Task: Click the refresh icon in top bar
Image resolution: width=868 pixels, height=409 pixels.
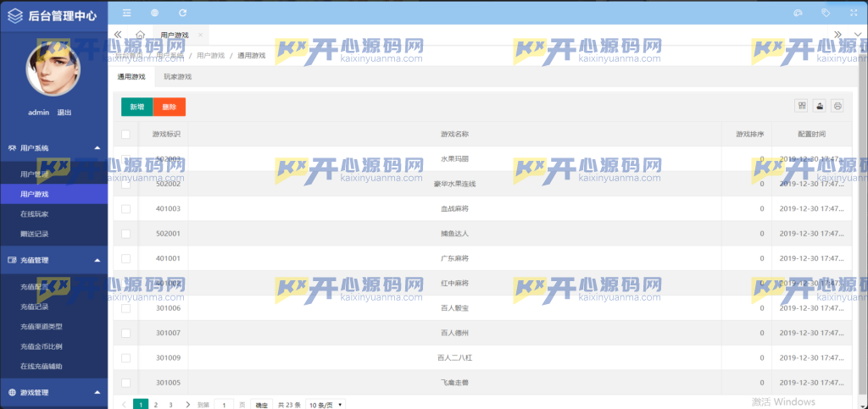Action: click(183, 13)
